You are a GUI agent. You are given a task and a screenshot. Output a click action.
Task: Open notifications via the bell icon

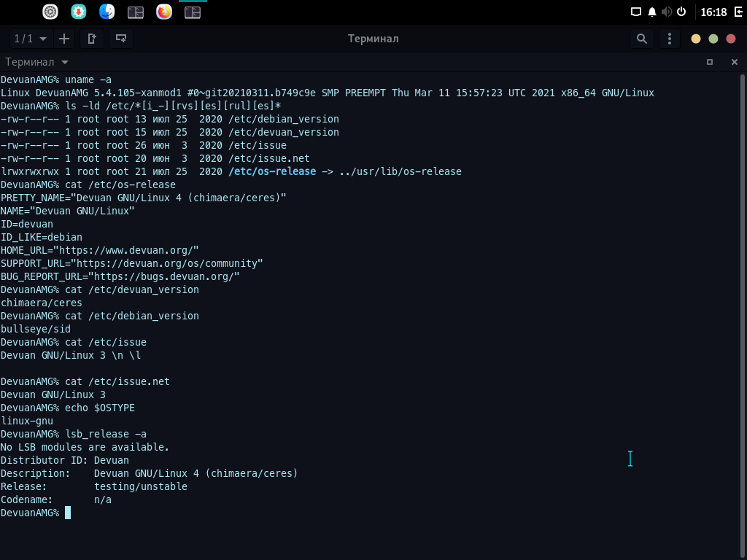pyautogui.click(x=651, y=12)
